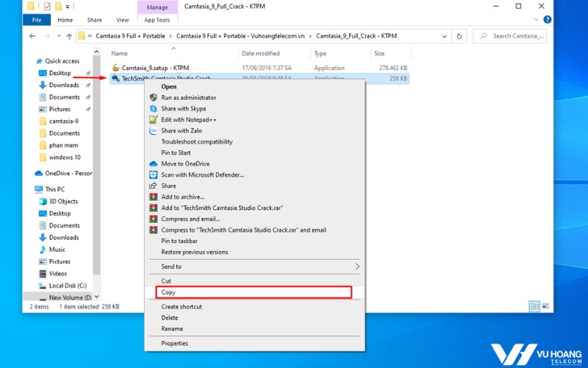Click the Help question mark icon
Viewport: 588px width, 368px height.
(x=547, y=20)
